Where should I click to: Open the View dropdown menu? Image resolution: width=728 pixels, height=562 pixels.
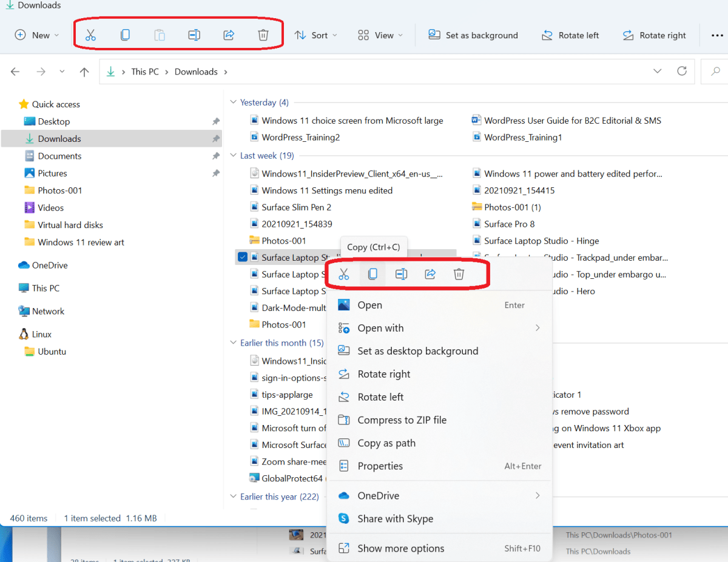(380, 35)
